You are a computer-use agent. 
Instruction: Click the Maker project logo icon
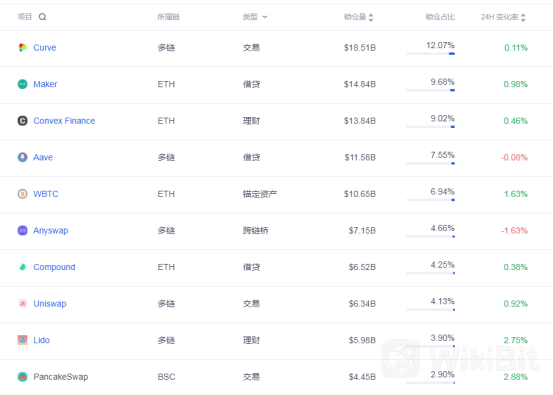(23, 84)
